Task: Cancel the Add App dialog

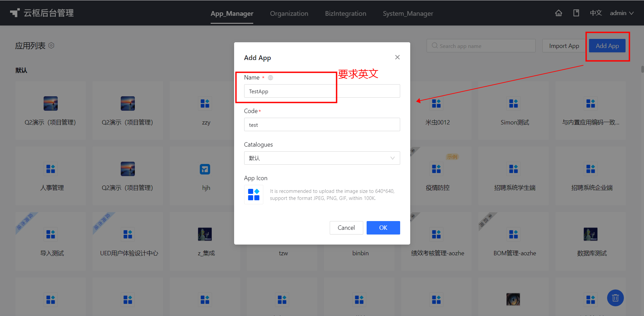Action: (346, 228)
